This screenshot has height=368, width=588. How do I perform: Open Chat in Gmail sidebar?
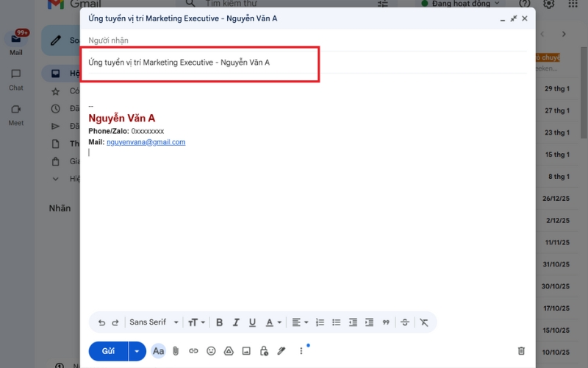(x=15, y=80)
